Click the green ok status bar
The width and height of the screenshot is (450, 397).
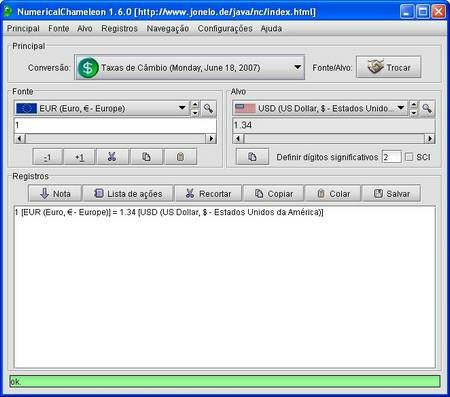tap(225, 381)
